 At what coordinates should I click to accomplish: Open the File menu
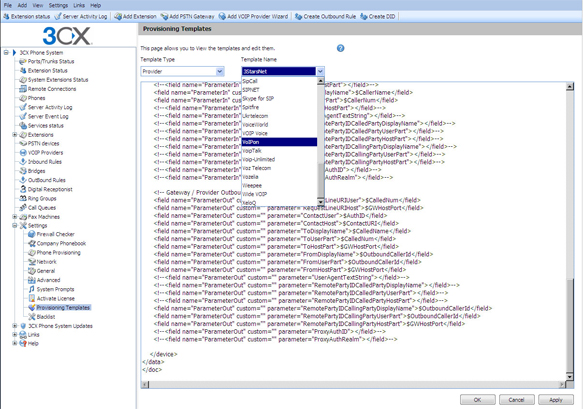(8, 5)
